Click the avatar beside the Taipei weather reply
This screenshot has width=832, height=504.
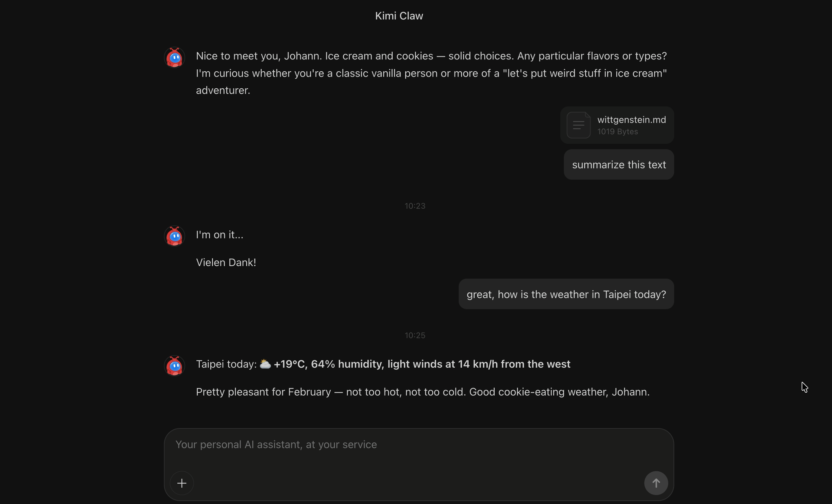coord(174,366)
